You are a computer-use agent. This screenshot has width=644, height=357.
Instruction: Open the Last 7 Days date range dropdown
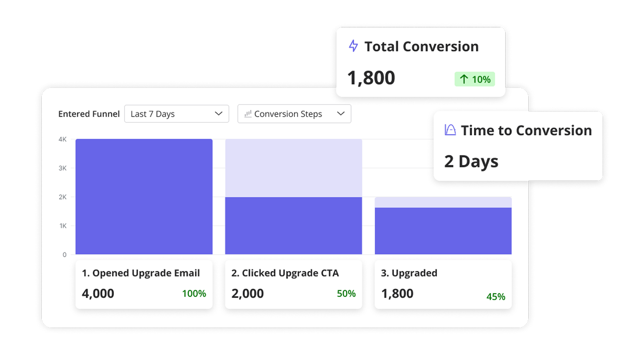pos(176,114)
